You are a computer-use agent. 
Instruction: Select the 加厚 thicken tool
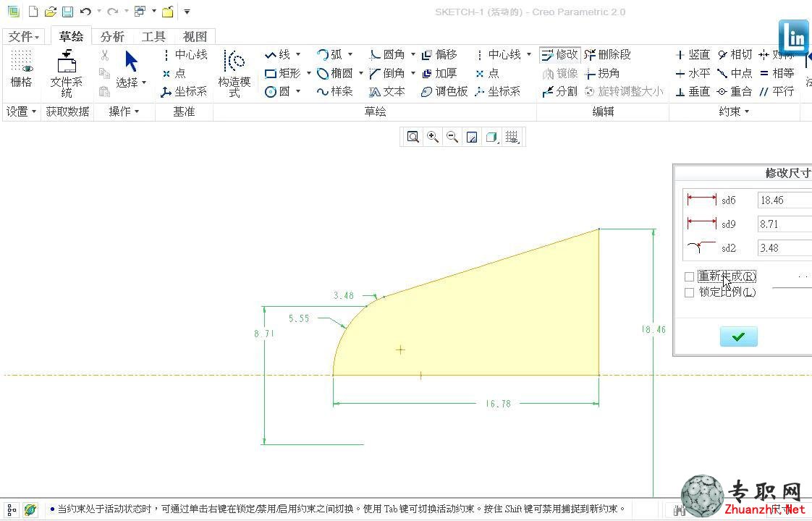[440, 73]
